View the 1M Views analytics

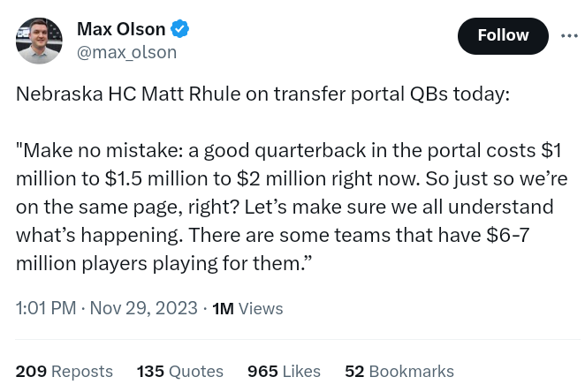247,308
